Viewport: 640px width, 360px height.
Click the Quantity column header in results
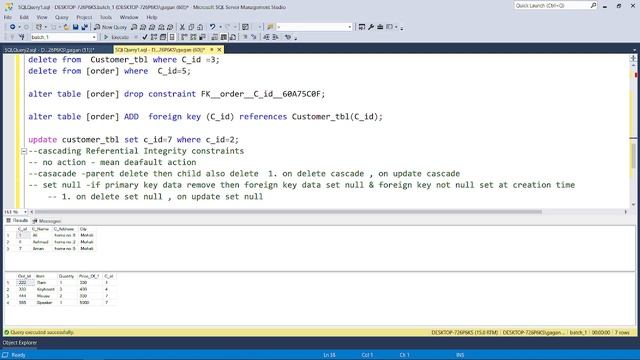(66, 276)
